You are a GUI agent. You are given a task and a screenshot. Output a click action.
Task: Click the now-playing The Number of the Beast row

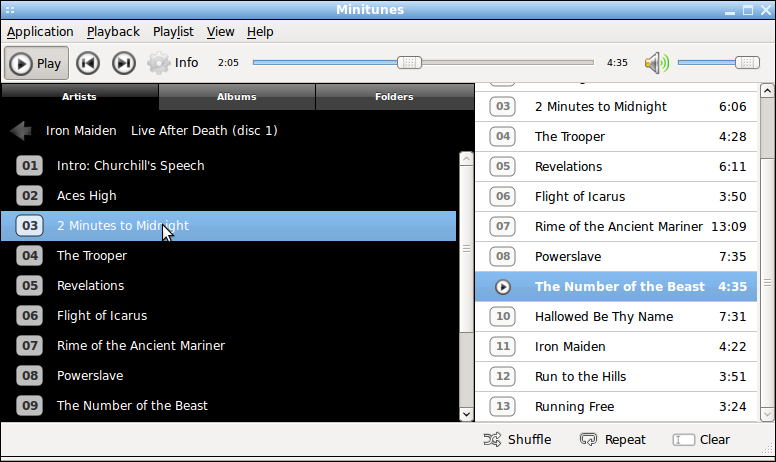(x=616, y=286)
